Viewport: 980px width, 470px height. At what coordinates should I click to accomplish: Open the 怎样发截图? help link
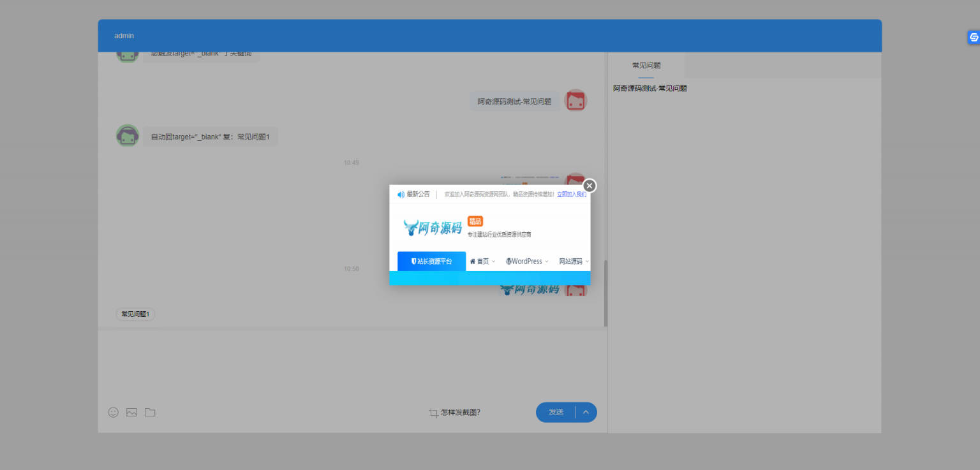coord(461,413)
